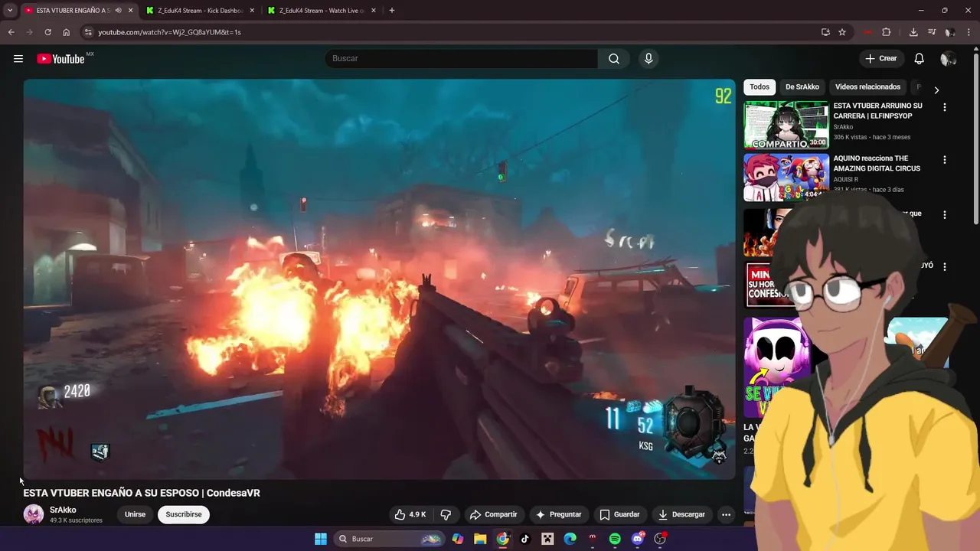Click the search magnifier button
The width and height of the screenshot is (980, 551).
click(614, 59)
